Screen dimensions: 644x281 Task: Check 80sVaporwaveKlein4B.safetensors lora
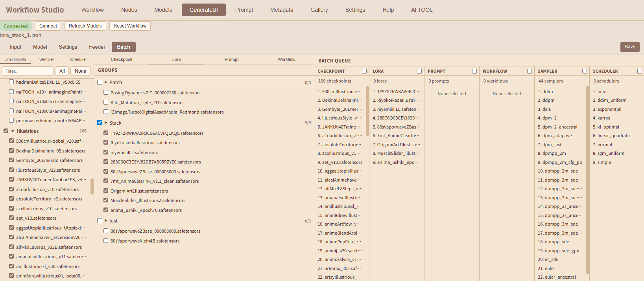[106, 241]
